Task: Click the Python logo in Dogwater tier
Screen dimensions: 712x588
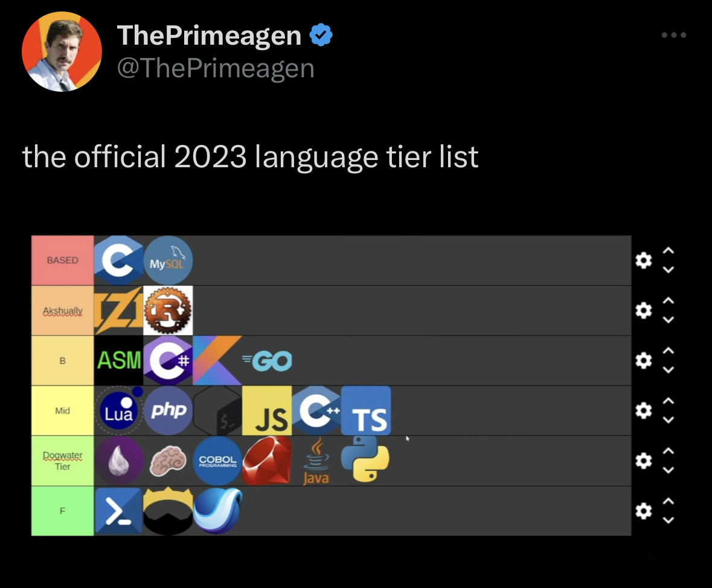Action: (365, 459)
